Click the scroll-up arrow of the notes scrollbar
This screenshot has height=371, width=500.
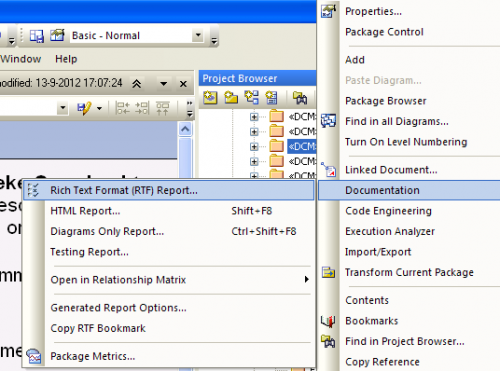click(185, 129)
